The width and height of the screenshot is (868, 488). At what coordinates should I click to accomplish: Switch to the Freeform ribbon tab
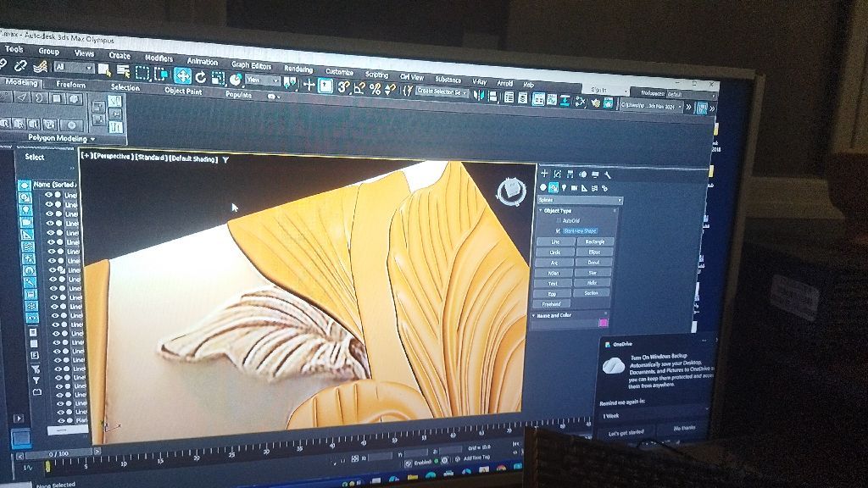[70, 85]
